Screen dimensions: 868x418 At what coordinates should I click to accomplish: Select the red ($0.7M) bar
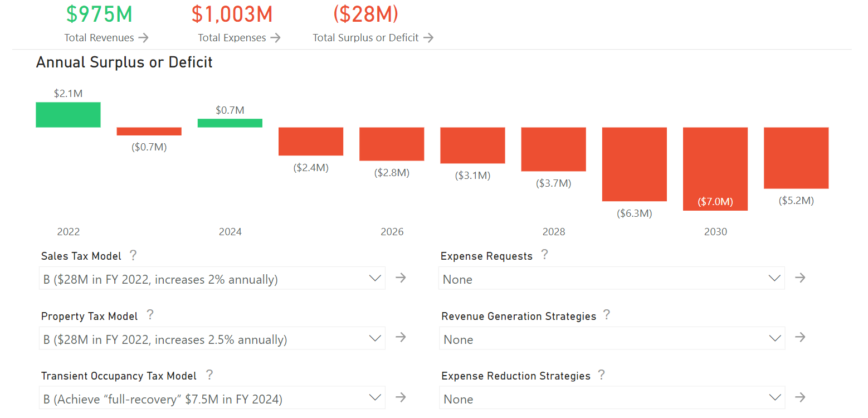[x=149, y=132]
